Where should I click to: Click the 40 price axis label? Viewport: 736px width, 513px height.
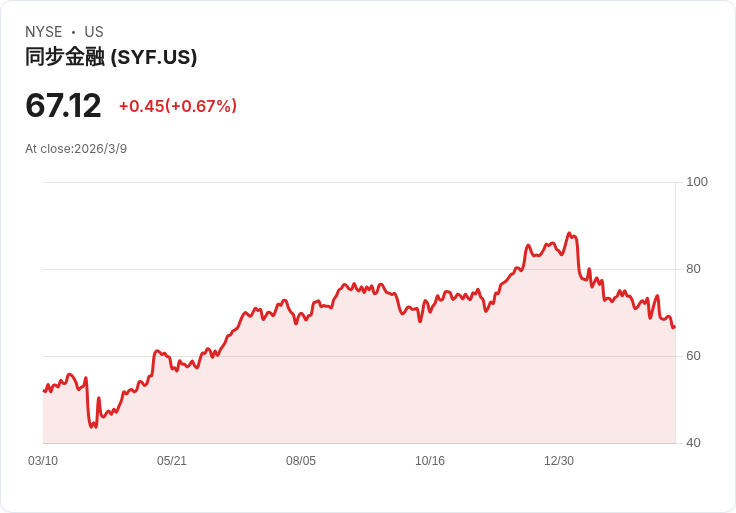(693, 443)
